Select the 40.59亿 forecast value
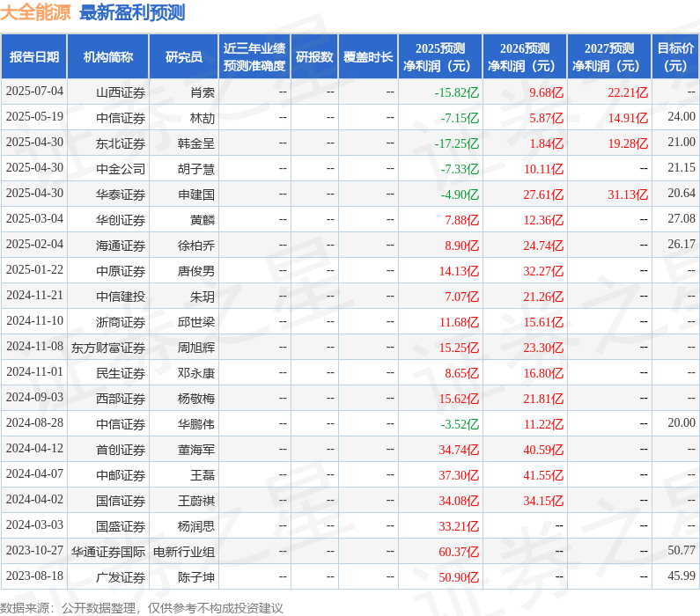The image size is (700, 616). (x=543, y=450)
